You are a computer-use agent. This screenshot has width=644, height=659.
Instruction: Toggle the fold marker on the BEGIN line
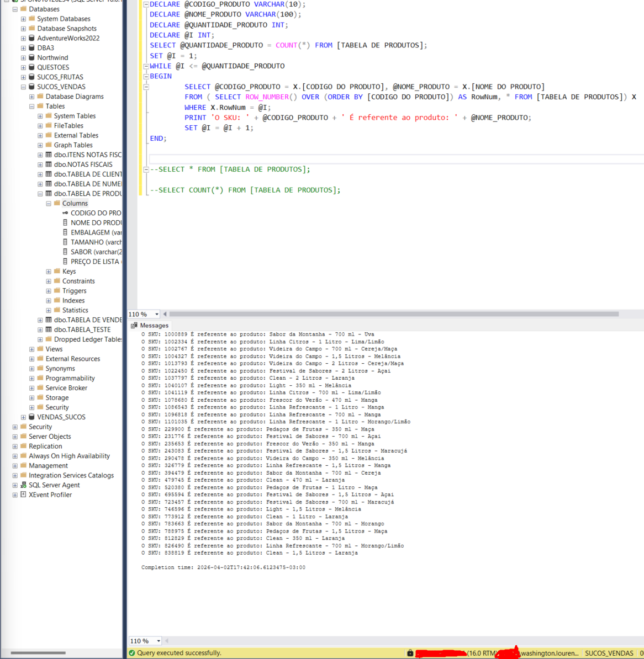146,77
